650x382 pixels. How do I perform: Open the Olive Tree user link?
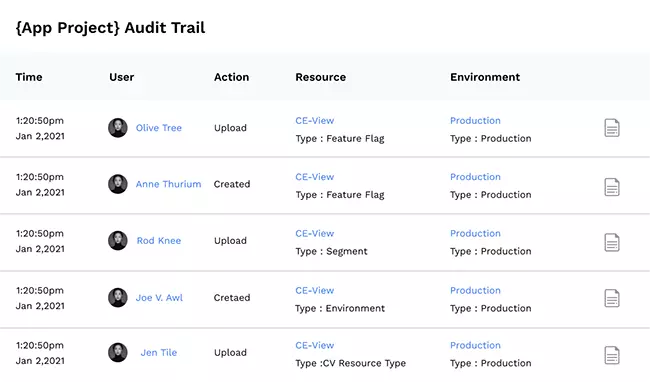(159, 128)
